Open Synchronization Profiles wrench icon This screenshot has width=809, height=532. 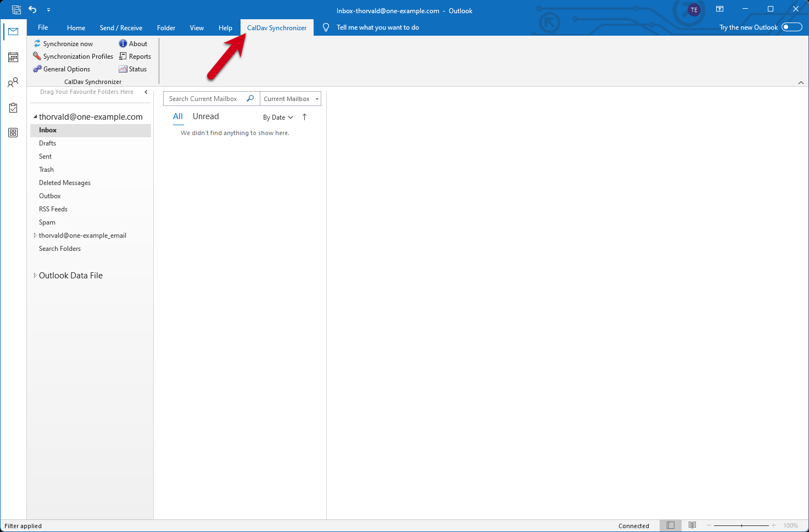tap(37, 56)
